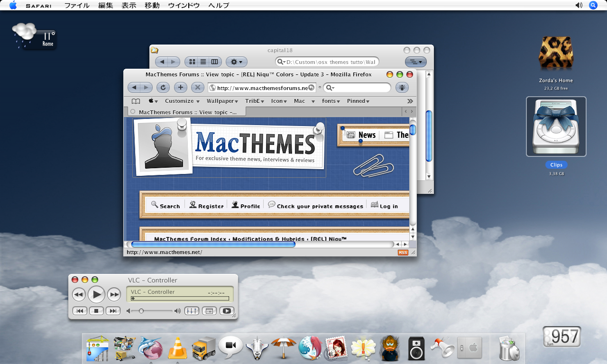
Task: Open the Pinned bookmarks dropdown
Action: pos(358,101)
